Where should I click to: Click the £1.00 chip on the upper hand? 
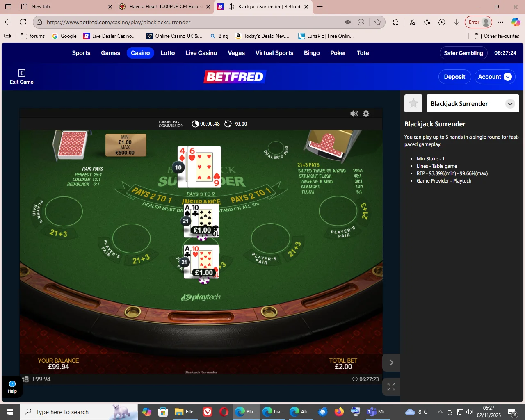203,231
